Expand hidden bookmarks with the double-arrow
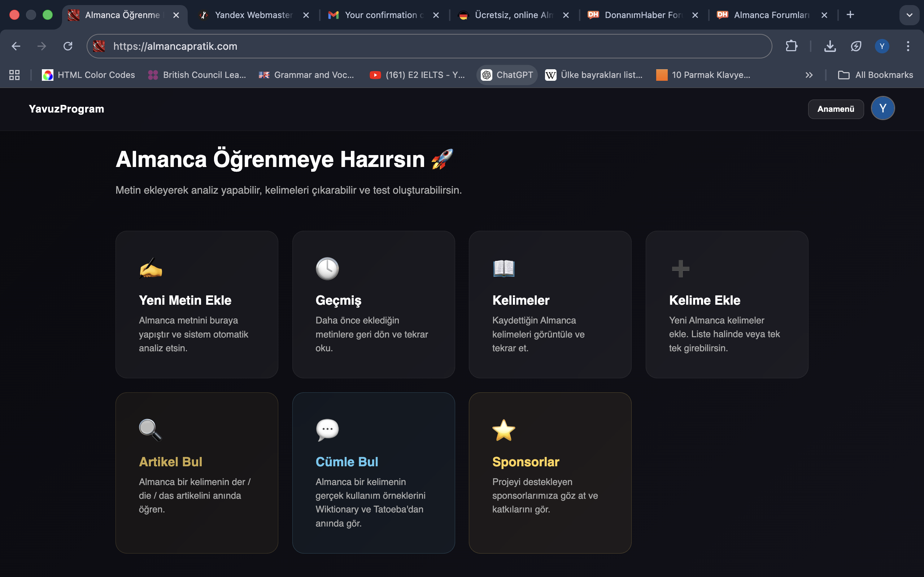 (x=809, y=75)
